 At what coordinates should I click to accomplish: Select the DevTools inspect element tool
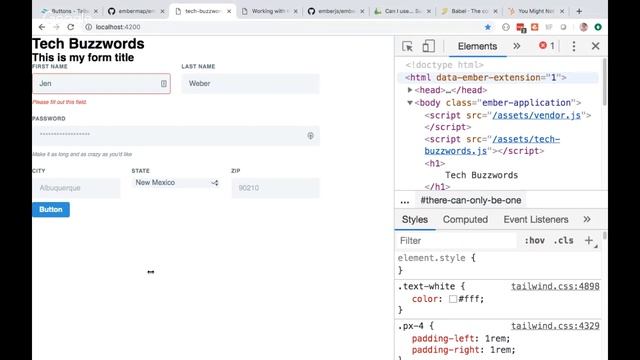point(407,46)
